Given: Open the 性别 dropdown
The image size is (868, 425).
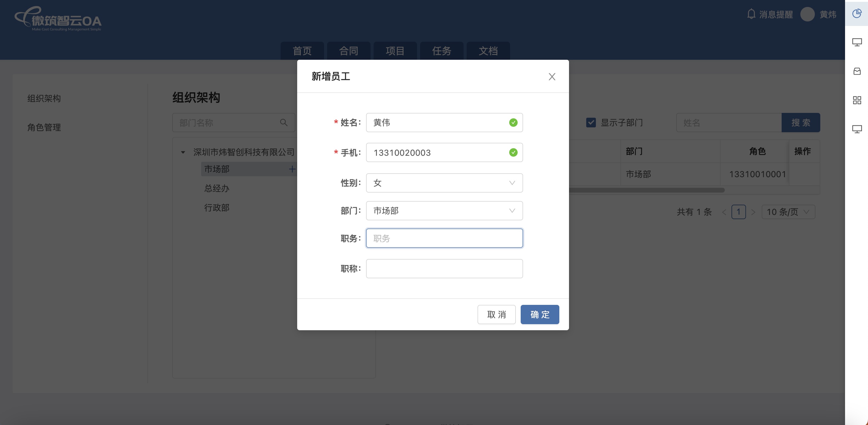Looking at the screenshot, I should point(444,183).
